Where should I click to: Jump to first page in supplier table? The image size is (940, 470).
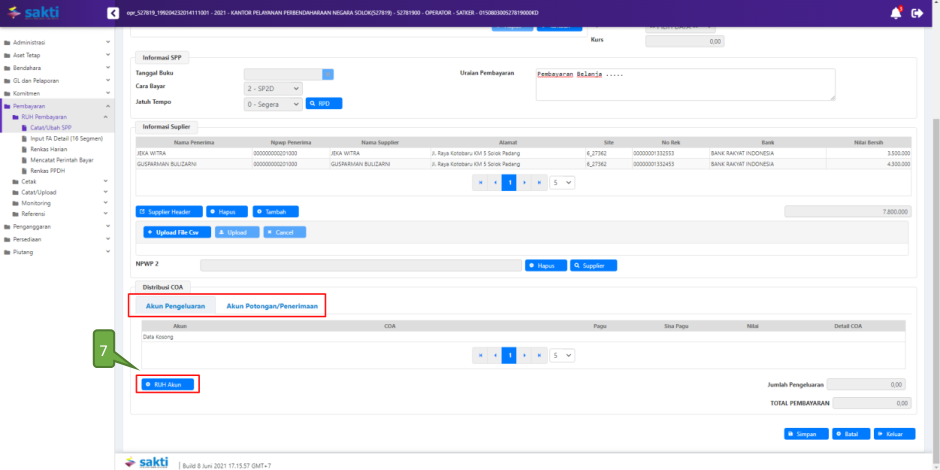[x=479, y=183]
